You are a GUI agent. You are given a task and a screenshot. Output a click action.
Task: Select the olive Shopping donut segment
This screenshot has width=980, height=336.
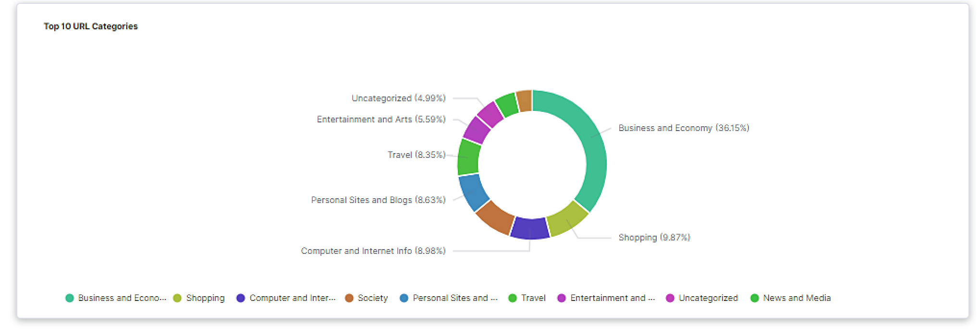click(x=567, y=219)
